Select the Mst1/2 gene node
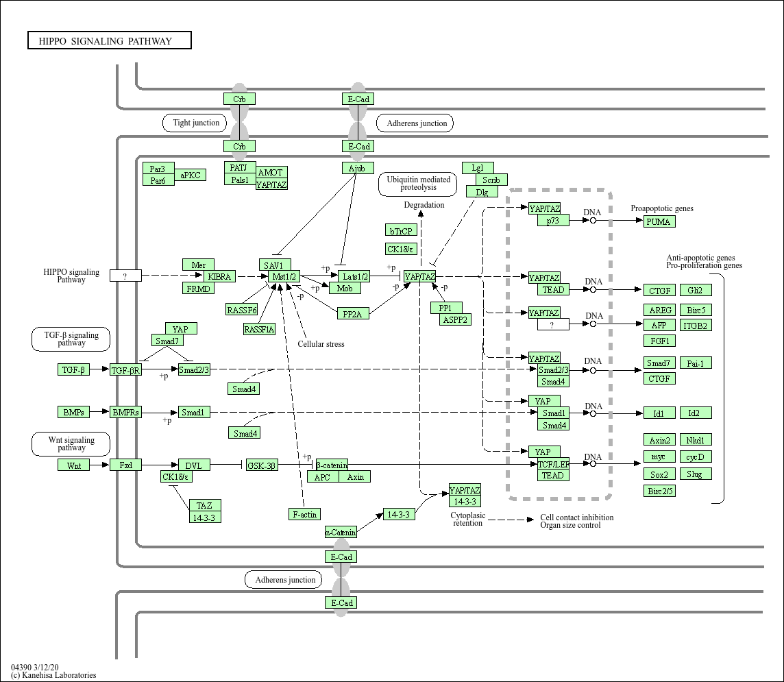Screen dimensions: 784x682 284,276
